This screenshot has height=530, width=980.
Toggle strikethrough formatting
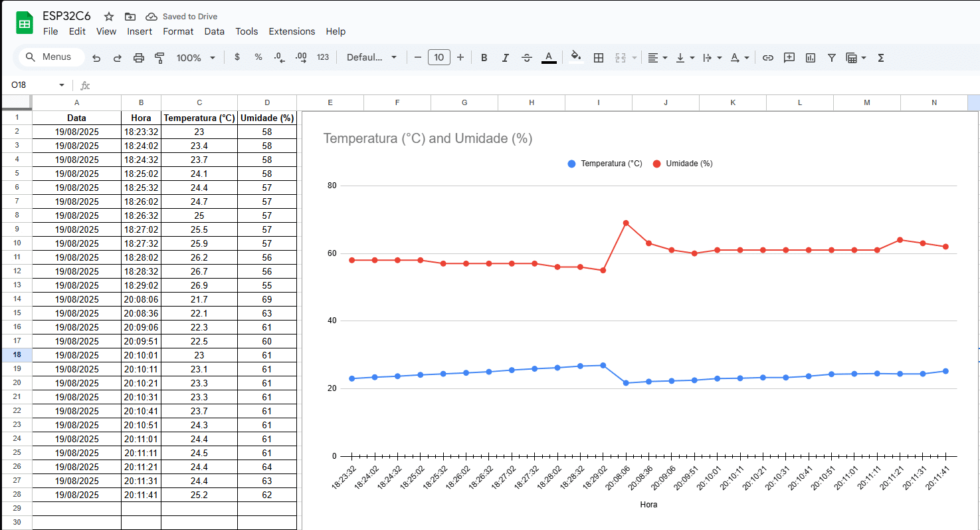pyautogui.click(x=526, y=58)
